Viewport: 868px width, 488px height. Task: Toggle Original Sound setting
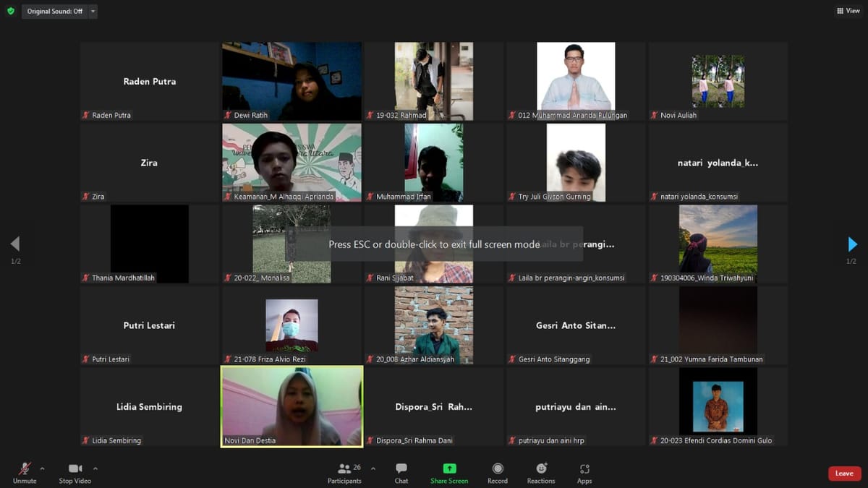point(54,12)
